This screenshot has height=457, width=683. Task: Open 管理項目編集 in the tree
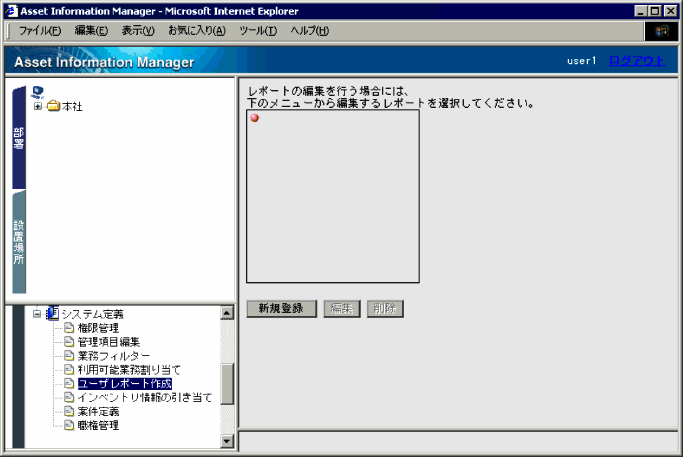point(108,342)
